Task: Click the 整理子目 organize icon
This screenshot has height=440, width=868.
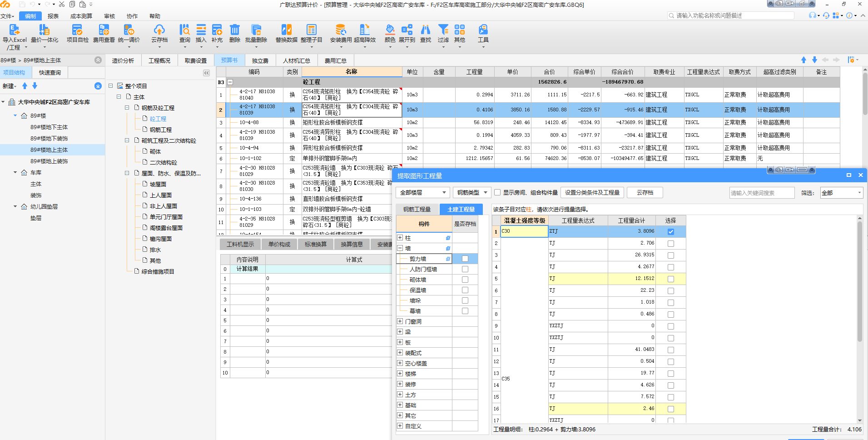Action: 311,30
